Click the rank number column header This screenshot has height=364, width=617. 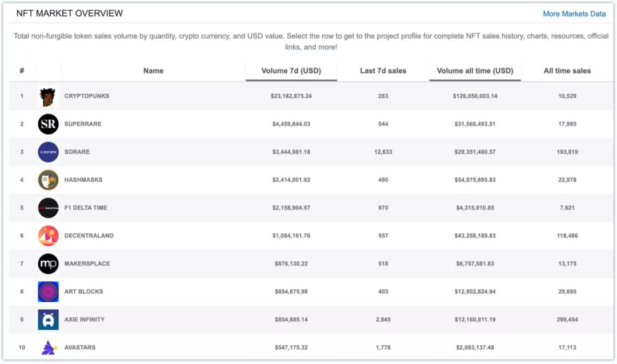click(22, 71)
